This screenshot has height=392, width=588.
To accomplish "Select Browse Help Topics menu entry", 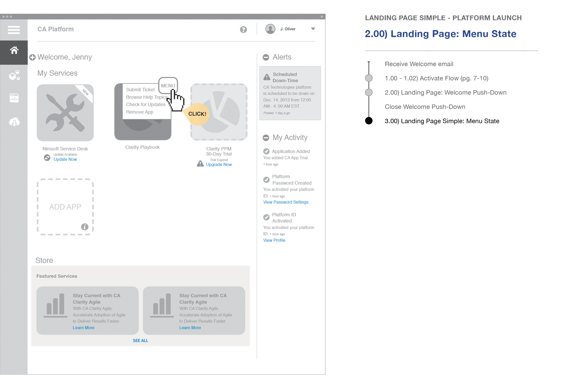I will click(x=147, y=97).
